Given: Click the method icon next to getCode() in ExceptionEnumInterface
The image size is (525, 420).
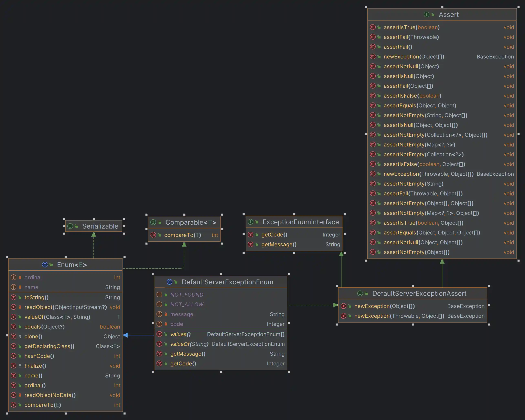Looking at the screenshot, I should pos(250,235).
